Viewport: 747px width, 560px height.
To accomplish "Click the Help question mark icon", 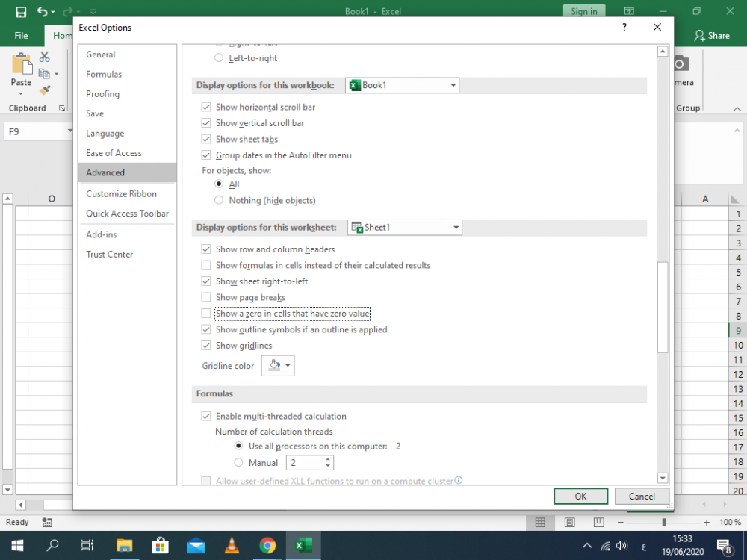I will click(624, 27).
